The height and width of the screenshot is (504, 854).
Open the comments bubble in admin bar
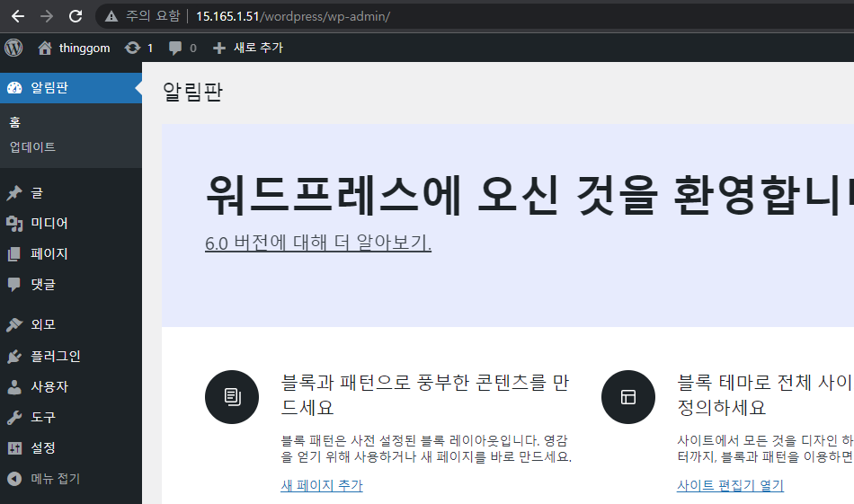pos(174,48)
